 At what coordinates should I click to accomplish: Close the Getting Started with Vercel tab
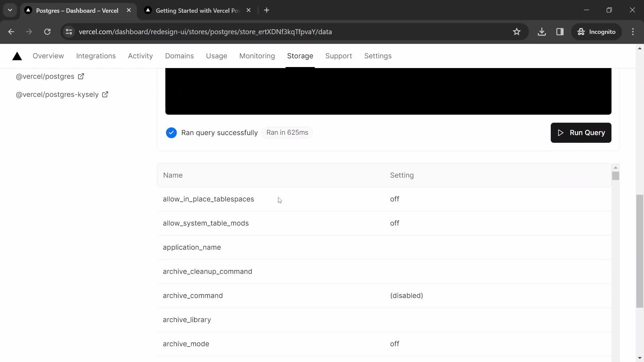[x=249, y=10]
